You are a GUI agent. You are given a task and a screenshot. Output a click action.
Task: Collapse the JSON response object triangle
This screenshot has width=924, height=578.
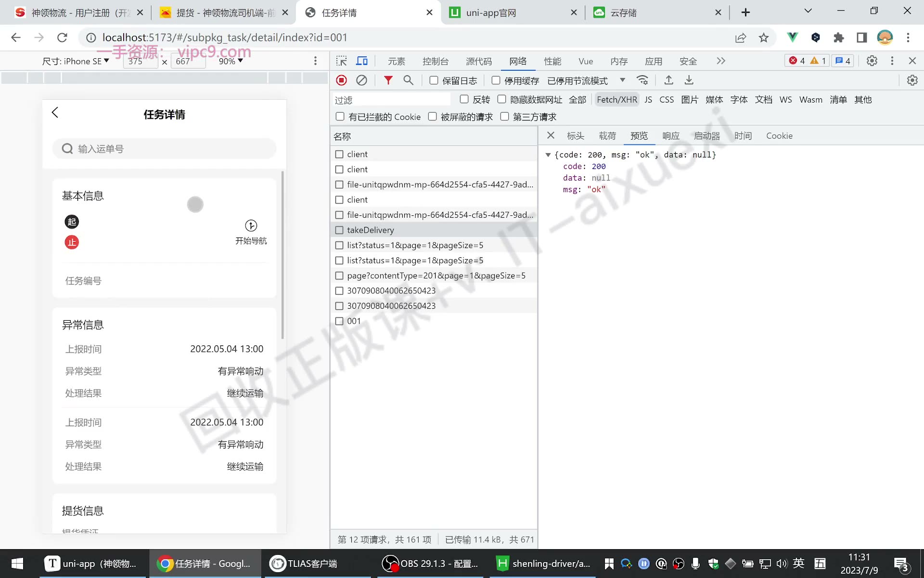click(548, 155)
